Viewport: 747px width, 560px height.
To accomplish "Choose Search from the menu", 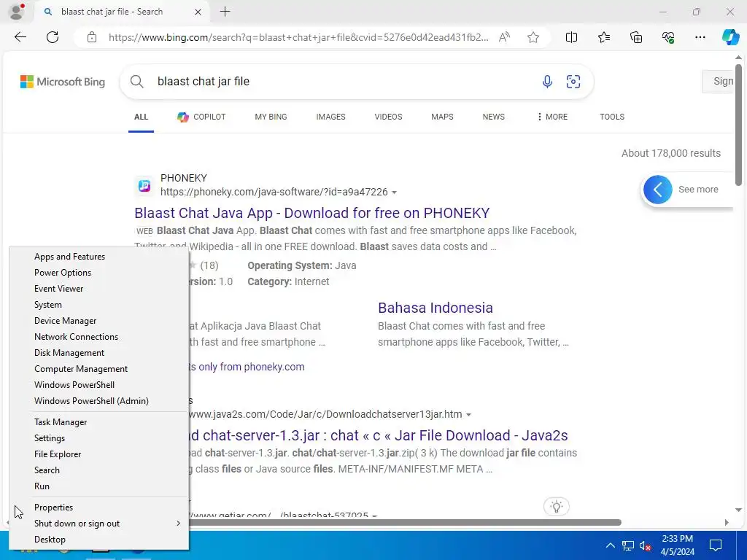I will point(98,470).
